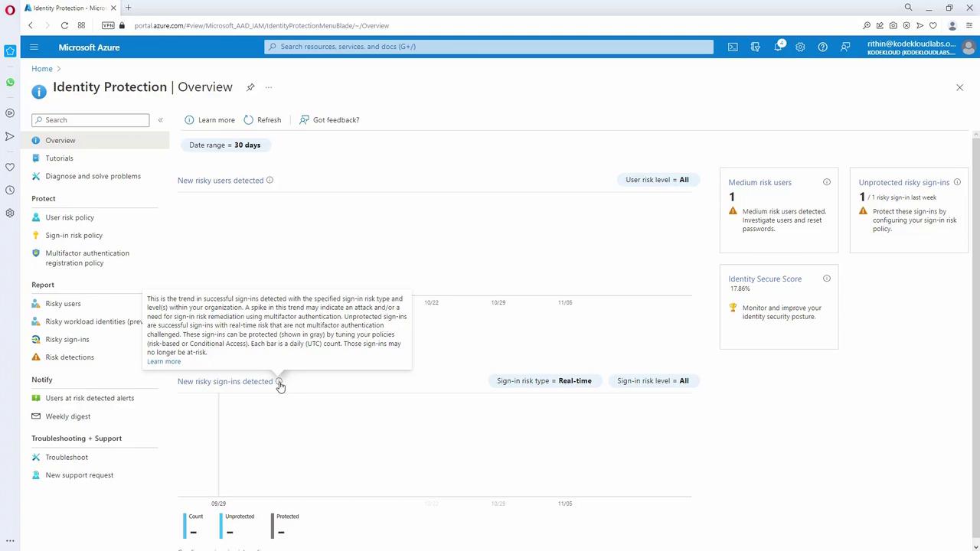
Task: Click the browser back arrow
Action: coord(31,25)
